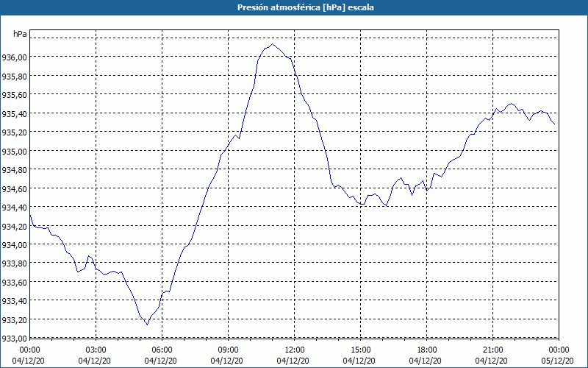Select the 934,20 axis value
This screenshot has width=588, height=368.
point(14,226)
